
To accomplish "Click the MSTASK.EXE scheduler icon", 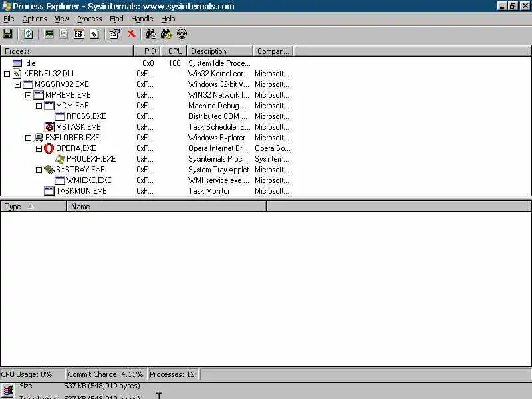I will 49,127.
